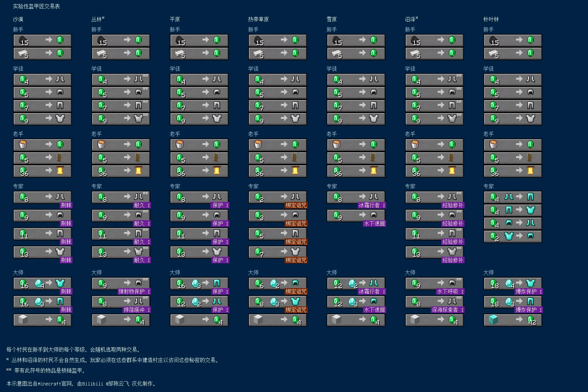Viewport: 588px width, 392px height.
Task: Click the diamond boots icon in 平原 大师
Action: click(217, 301)
